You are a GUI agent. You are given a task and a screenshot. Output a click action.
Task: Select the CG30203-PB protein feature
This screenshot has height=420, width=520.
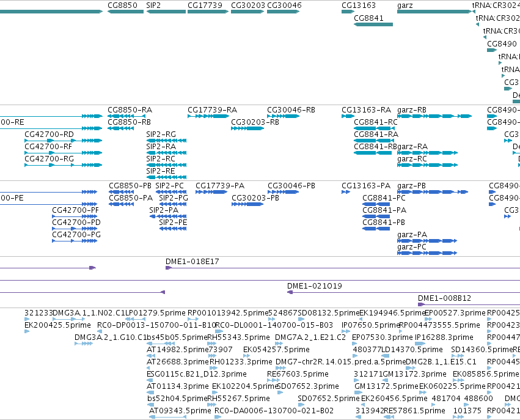coord(247,204)
